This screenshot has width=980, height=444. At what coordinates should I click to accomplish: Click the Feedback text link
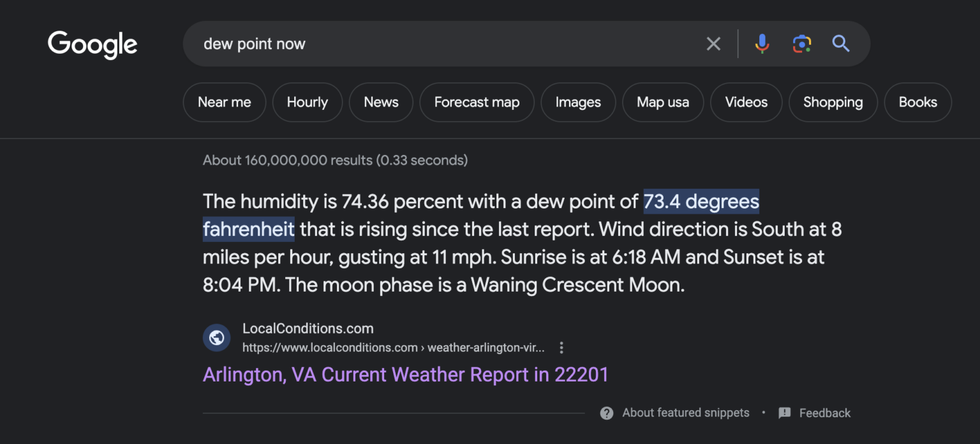coord(824,413)
